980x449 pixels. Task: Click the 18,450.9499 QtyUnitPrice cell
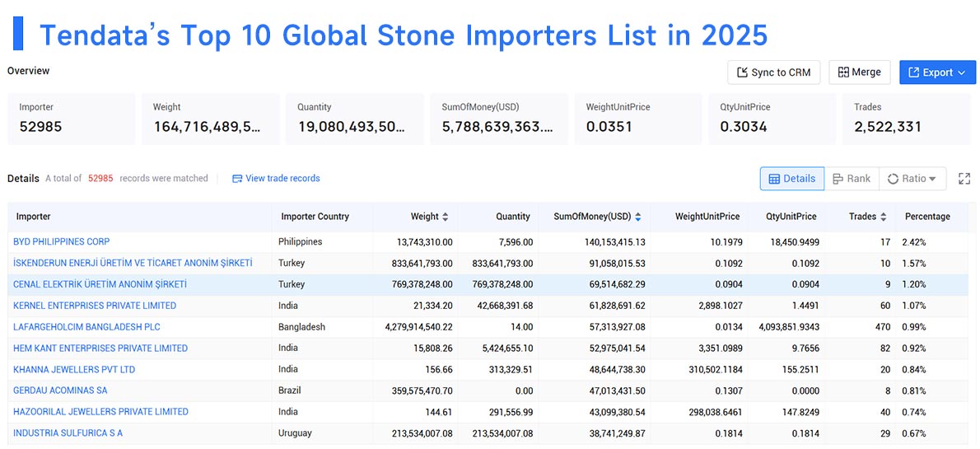(786, 241)
